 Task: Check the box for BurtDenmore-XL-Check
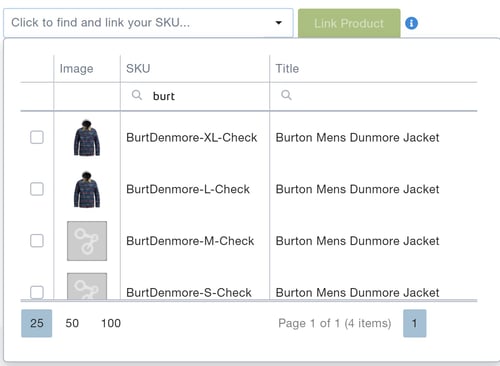(x=37, y=137)
